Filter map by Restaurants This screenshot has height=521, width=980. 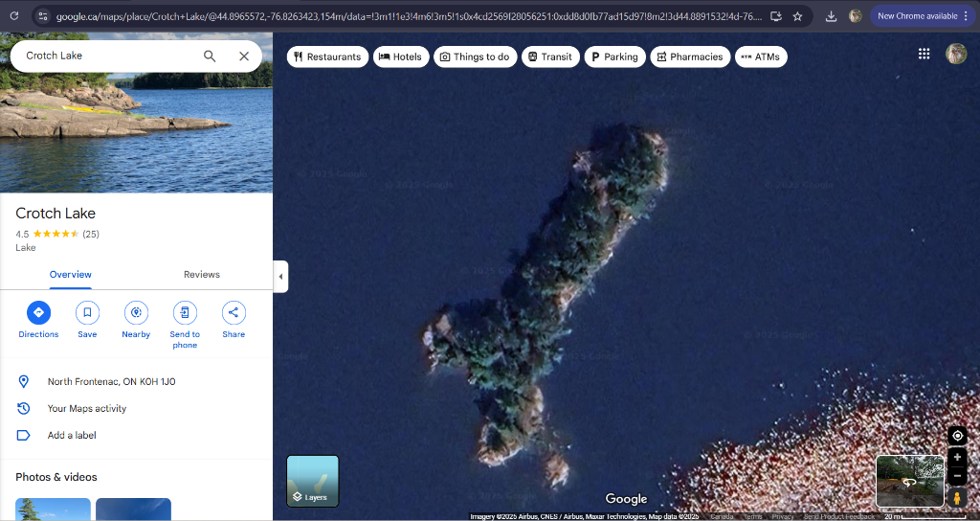tap(327, 57)
